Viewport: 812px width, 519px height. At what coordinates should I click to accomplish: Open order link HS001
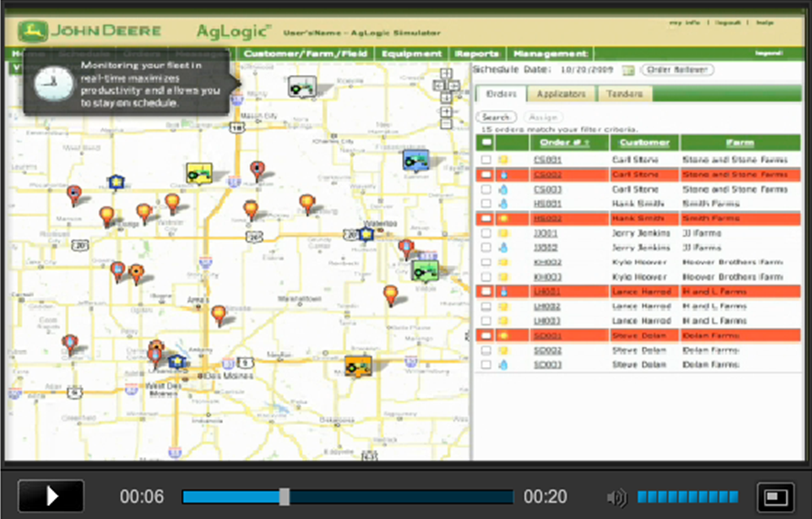click(x=548, y=203)
